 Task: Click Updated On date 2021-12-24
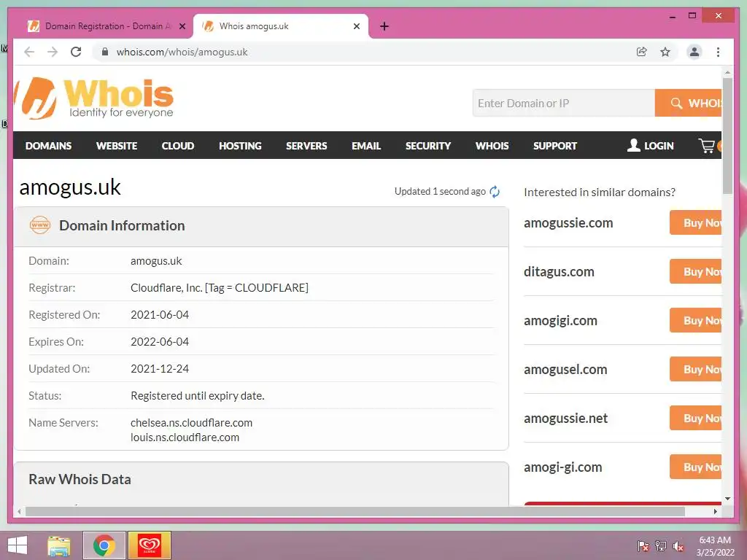(160, 368)
